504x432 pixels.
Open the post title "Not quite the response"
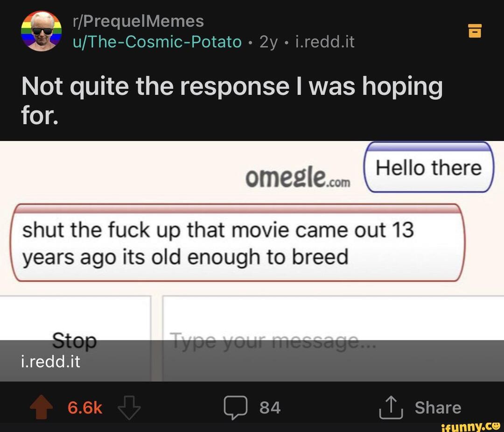point(232,100)
